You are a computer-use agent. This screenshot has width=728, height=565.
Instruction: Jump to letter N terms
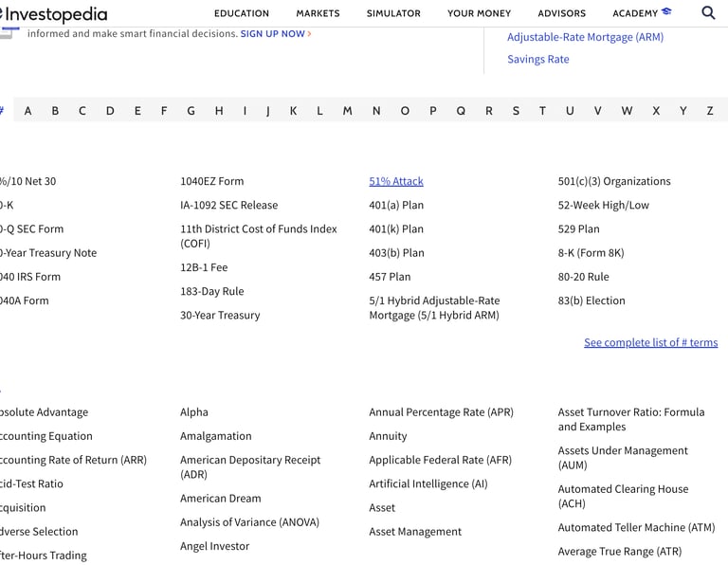(376, 111)
